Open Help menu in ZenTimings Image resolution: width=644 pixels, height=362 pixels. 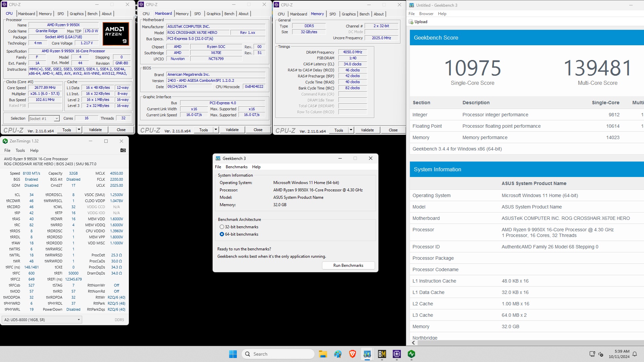tap(34, 150)
